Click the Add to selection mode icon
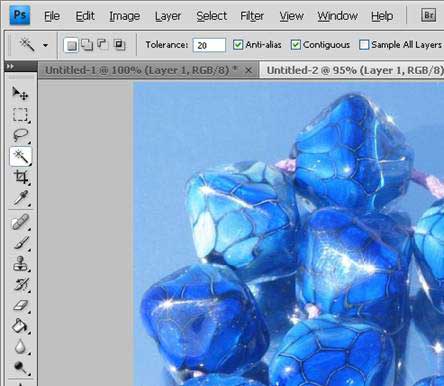 tap(87, 45)
